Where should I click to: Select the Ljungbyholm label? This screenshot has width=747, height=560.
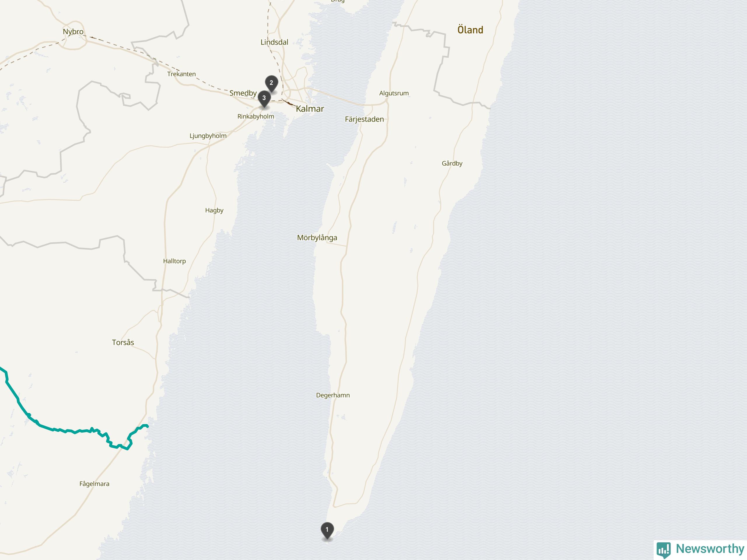208,136
